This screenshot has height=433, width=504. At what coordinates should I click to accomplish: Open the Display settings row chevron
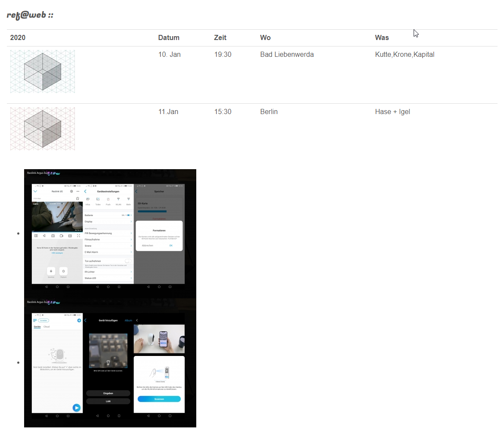click(x=131, y=221)
